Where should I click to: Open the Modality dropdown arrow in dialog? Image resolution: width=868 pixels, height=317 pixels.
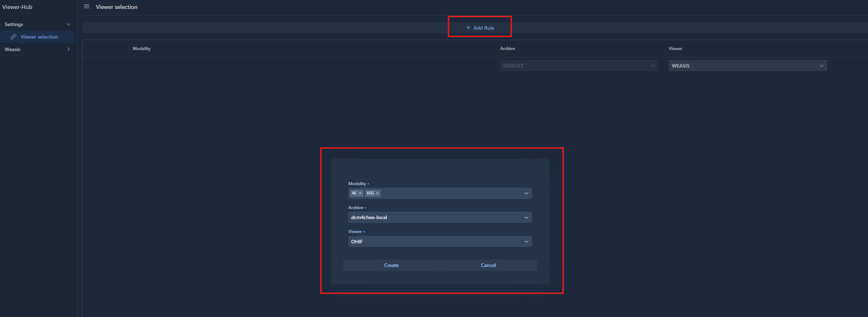point(526,193)
